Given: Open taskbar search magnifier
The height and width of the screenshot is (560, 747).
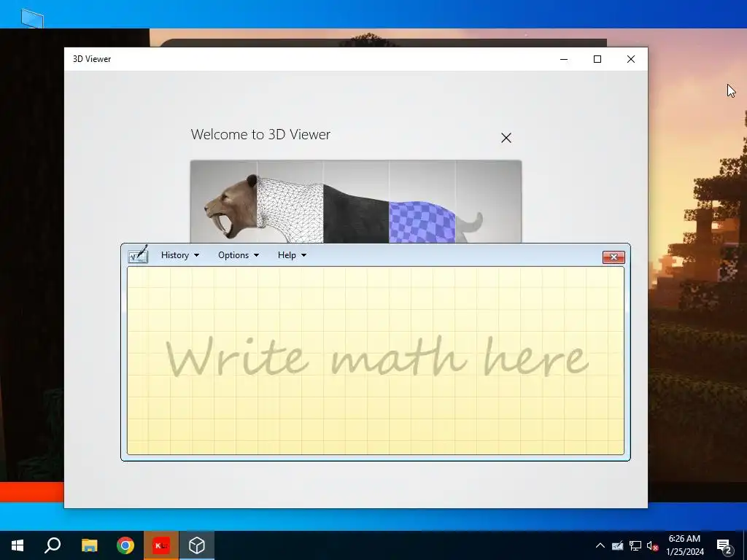Looking at the screenshot, I should pyautogui.click(x=53, y=545).
